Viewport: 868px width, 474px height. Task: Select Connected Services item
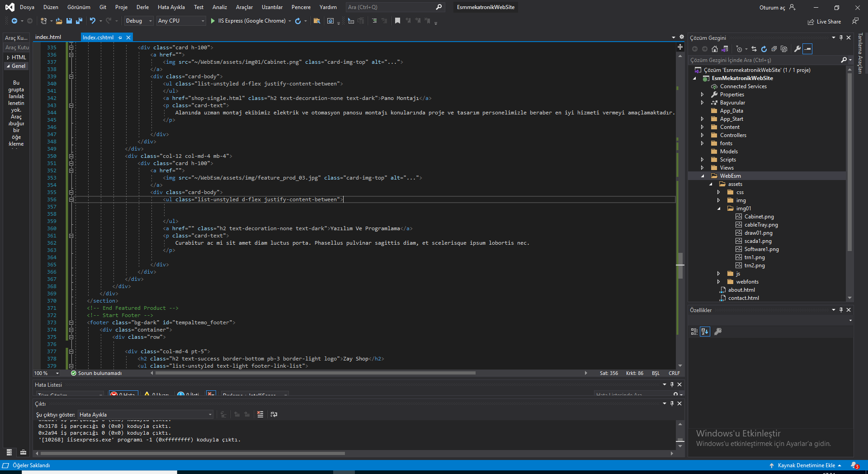743,86
